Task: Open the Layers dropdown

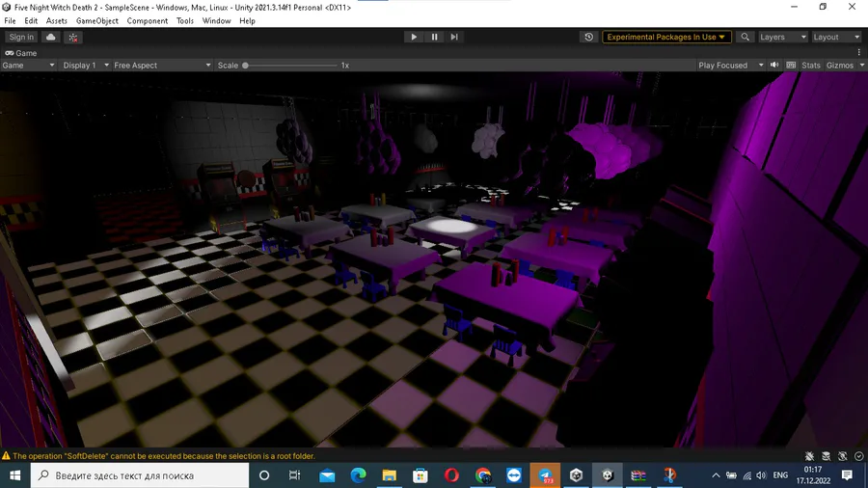Action: (x=783, y=37)
